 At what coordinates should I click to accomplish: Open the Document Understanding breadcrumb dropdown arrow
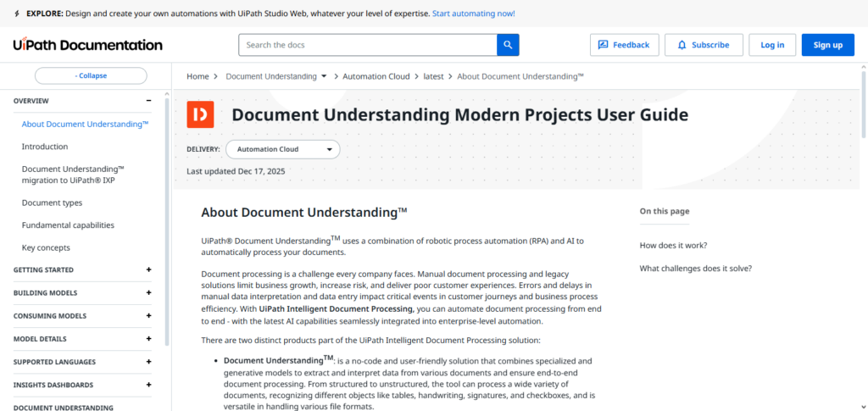click(324, 76)
